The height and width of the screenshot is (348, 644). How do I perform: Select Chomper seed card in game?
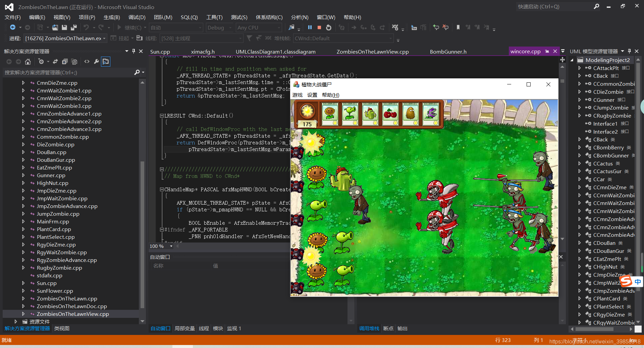point(431,114)
